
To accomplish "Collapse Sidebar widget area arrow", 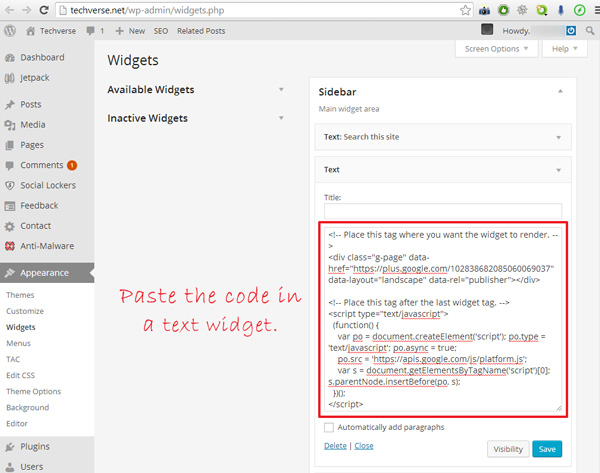I will [x=560, y=91].
